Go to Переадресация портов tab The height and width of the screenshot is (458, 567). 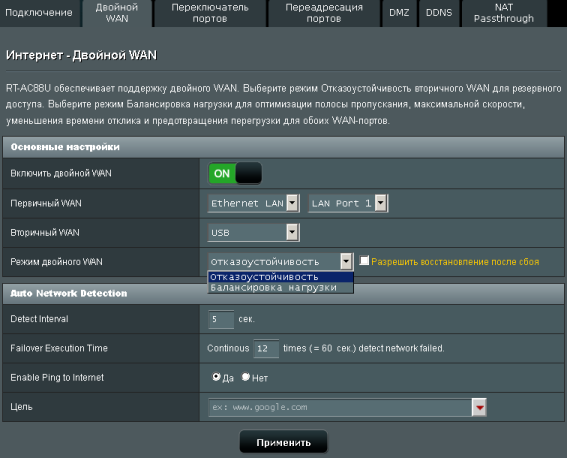(x=324, y=13)
